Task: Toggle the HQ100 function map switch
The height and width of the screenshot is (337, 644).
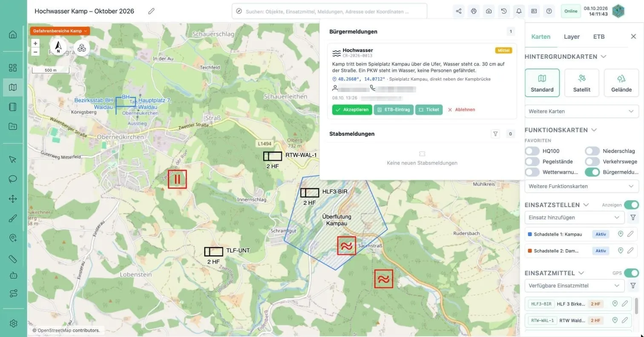Action: [532, 151]
